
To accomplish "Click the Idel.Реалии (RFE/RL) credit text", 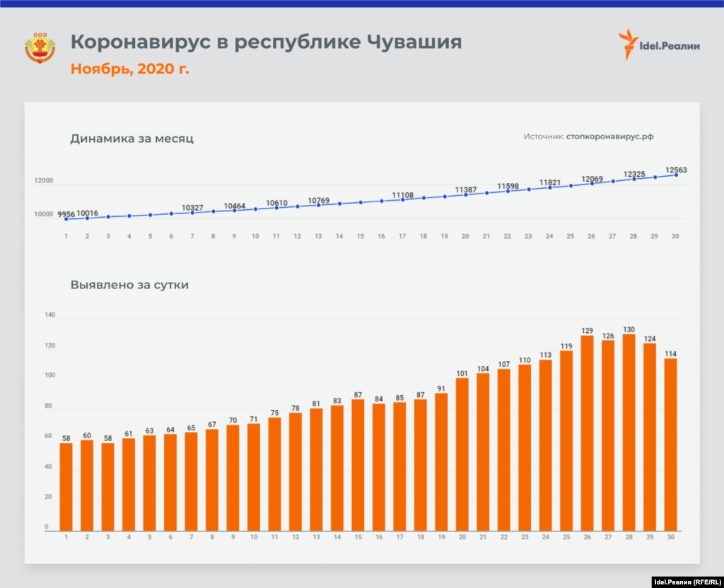I will click(682, 580).
